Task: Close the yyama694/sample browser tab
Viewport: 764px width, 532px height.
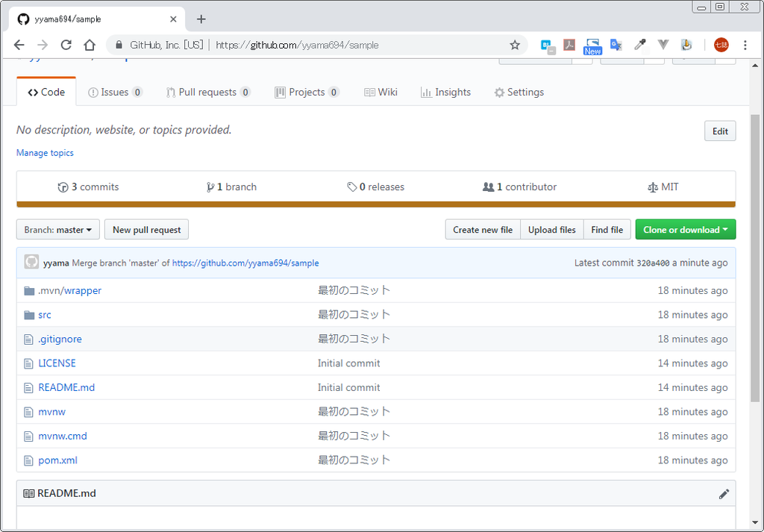Action: pyautogui.click(x=173, y=19)
